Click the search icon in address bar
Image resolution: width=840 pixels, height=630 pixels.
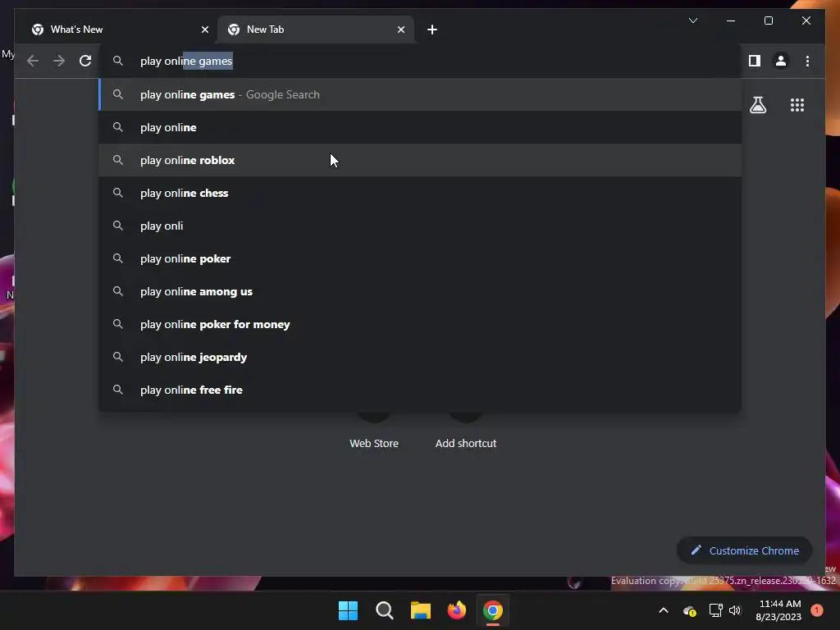(118, 61)
